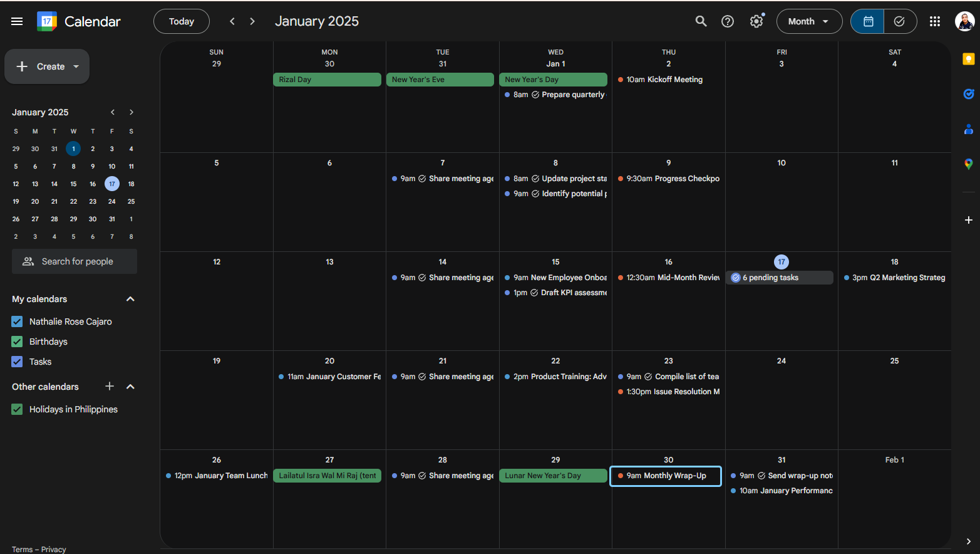This screenshot has height=554, width=980.
Task: Open the New Year's Day event
Action: tap(553, 80)
